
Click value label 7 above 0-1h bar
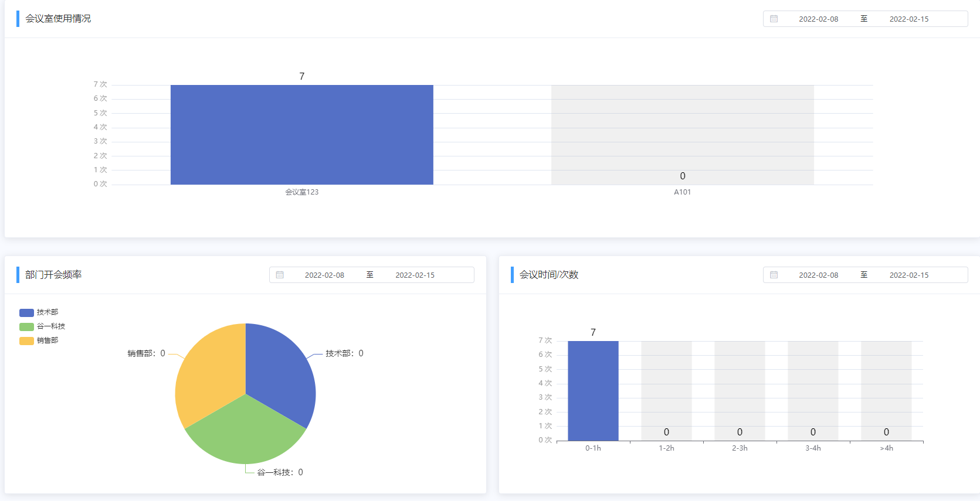(593, 332)
